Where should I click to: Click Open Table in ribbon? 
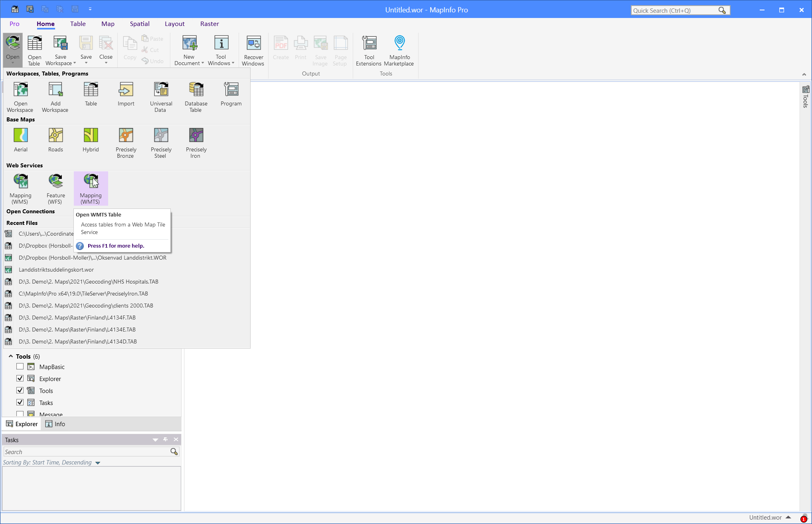click(34, 50)
